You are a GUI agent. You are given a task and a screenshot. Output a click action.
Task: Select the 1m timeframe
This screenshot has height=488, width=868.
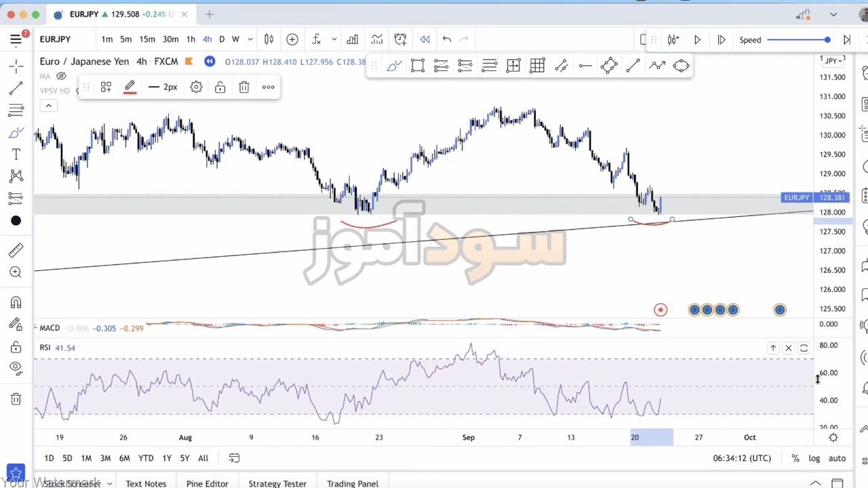[x=107, y=39]
